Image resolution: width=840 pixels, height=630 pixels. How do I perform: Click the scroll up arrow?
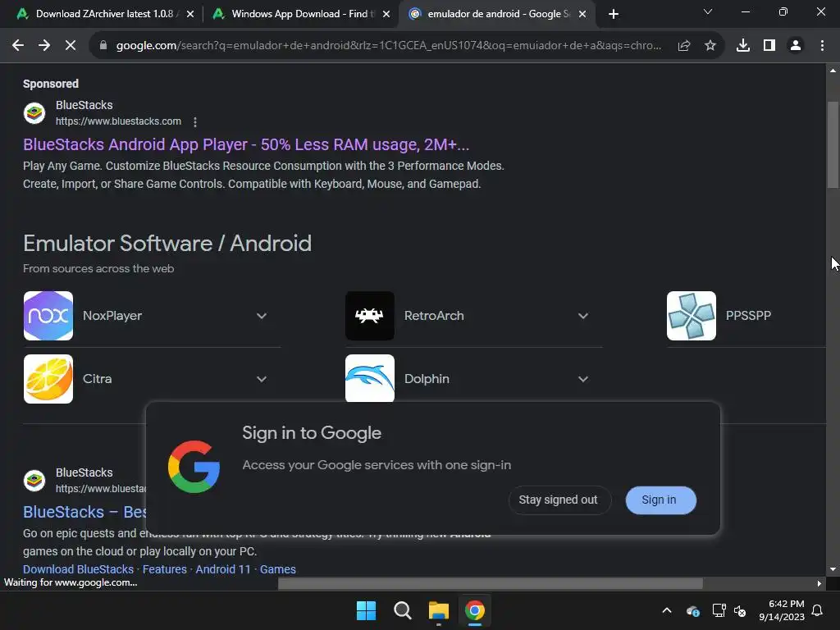[x=833, y=71]
